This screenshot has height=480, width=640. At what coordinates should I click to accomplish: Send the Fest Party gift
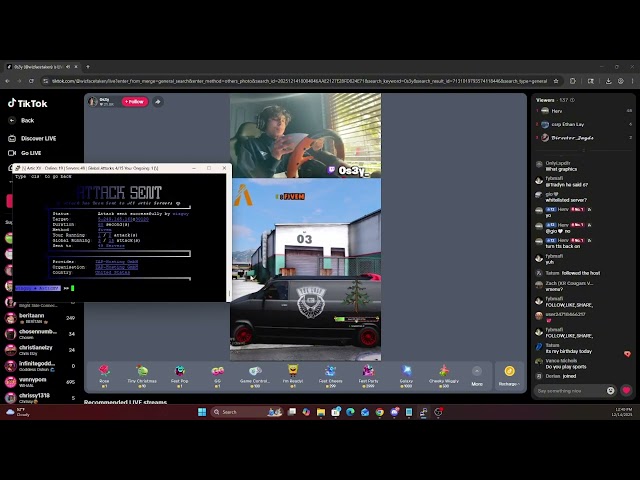[x=369, y=376]
